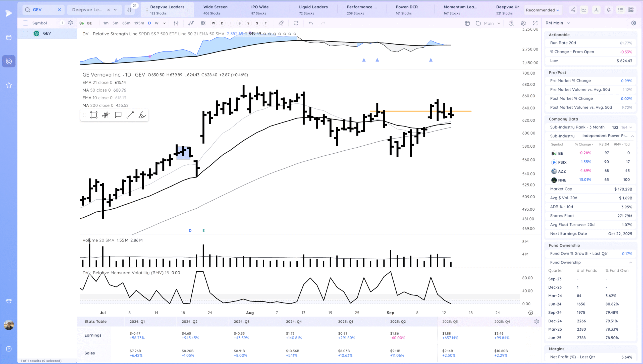Open the indicators icon in the chart toolbar

point(191,23)
